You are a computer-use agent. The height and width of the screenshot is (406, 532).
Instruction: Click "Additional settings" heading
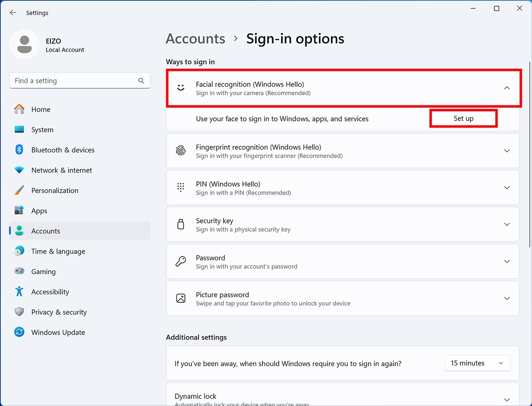point(196,337)
